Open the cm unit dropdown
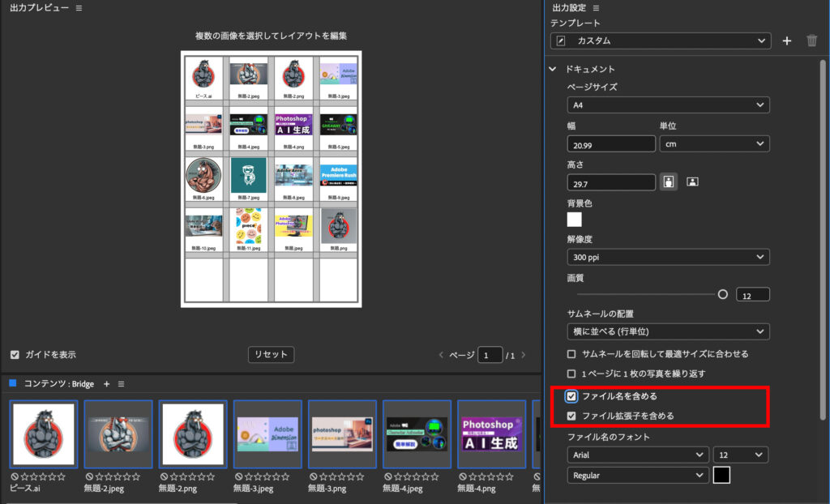The width and height of the screenshot is (830, 504). (715, 144)
